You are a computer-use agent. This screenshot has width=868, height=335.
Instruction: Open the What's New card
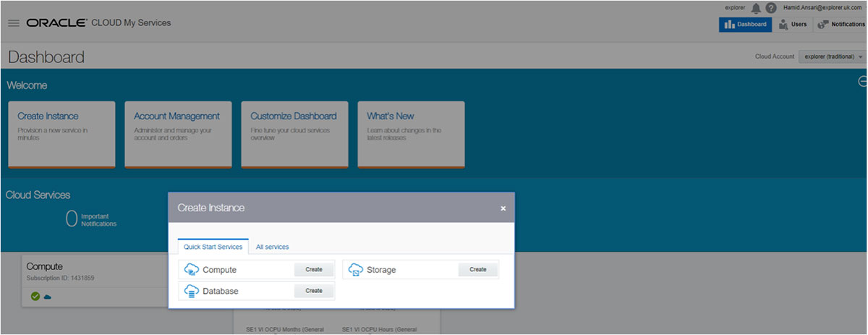click(411, 135)
